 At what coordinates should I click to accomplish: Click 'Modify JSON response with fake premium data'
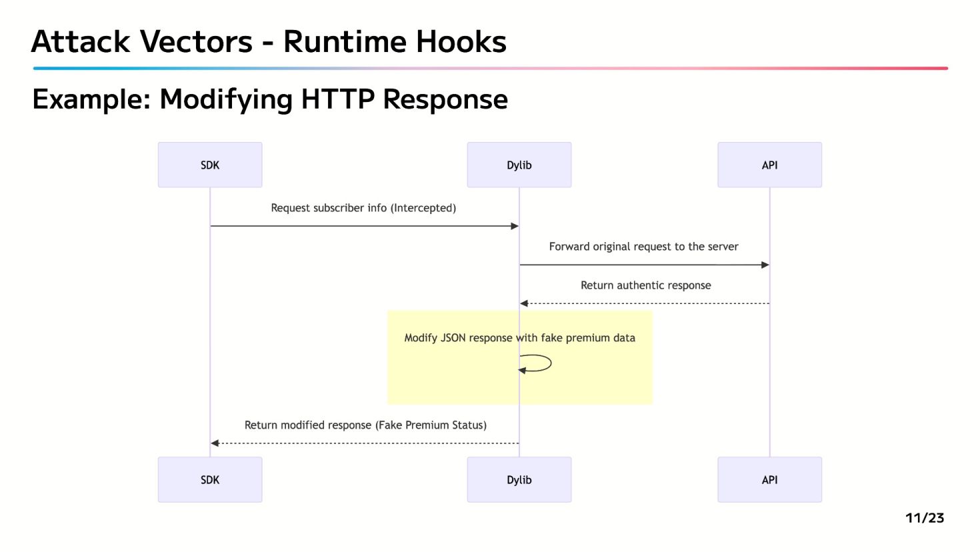[x=520, y=338]
